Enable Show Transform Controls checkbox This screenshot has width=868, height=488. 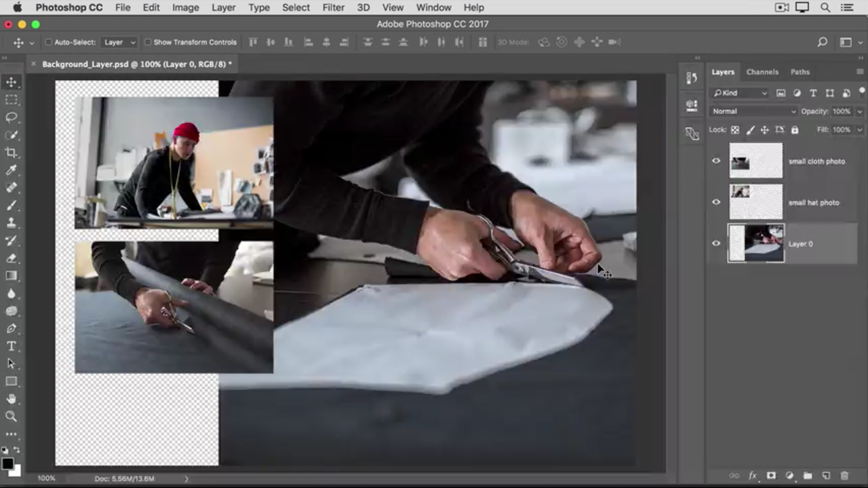pyautogui.click(x=148, y=42)
